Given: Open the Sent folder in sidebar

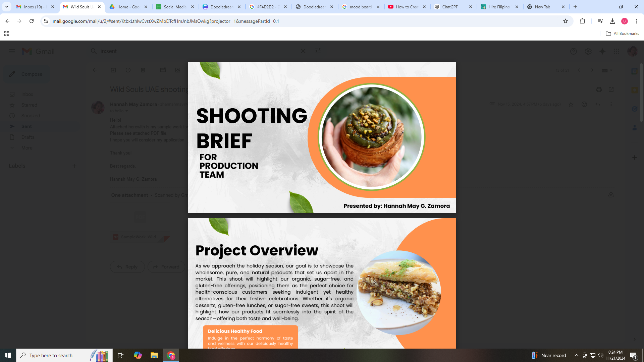Looking at the screenshot, I should (26, 126).
